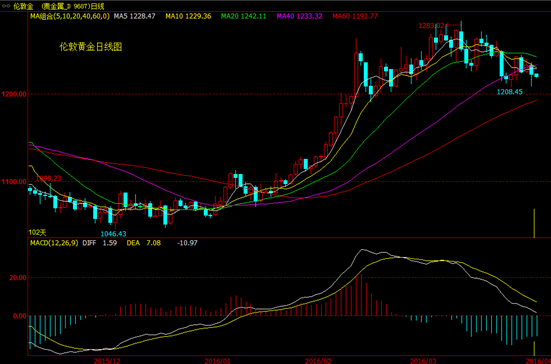Viewport: 551px width, 364px height.
Task: Click the 伦敦金 chart title text
Action: pos(24,6)
